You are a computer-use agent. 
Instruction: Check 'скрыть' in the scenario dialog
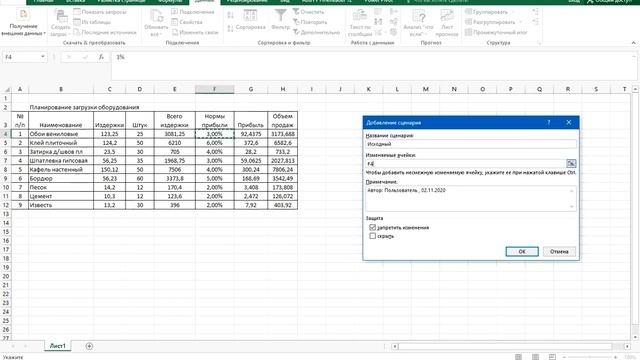point(372,236)
